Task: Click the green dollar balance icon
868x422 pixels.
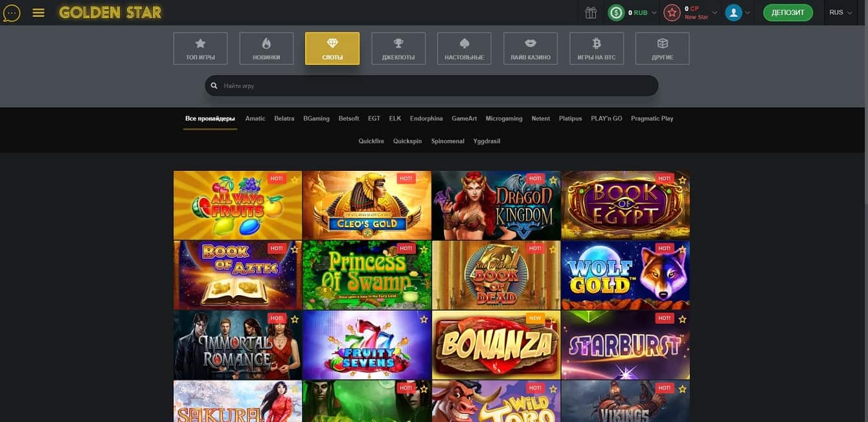Action: pyautogui.click(x=616, y=12)
